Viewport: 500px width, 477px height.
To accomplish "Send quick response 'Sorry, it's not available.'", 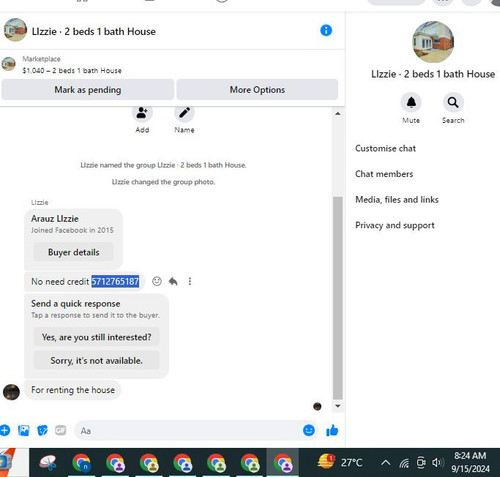I will (x=96, y=360).
